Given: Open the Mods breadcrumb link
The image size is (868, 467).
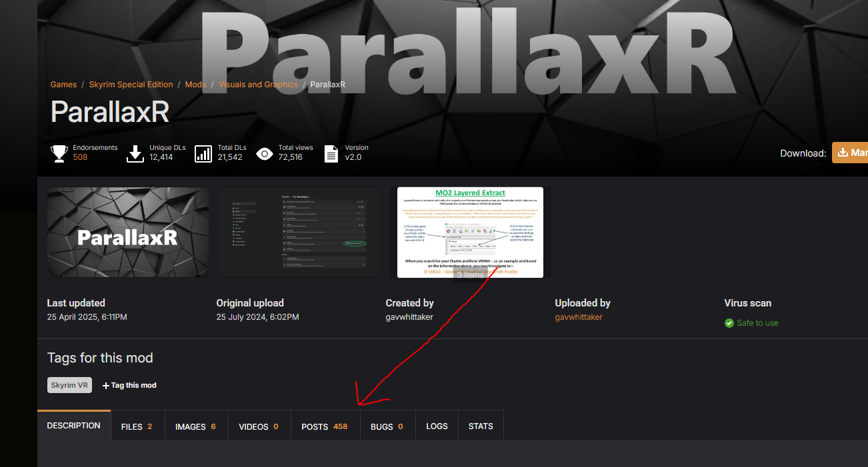Looking at the screenshot, I should 195,85.
